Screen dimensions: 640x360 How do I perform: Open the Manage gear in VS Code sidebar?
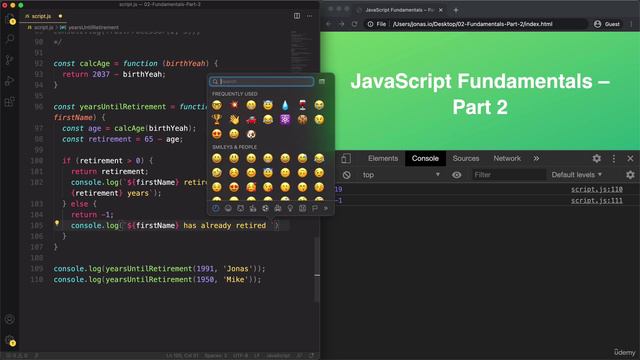point(10,340)
